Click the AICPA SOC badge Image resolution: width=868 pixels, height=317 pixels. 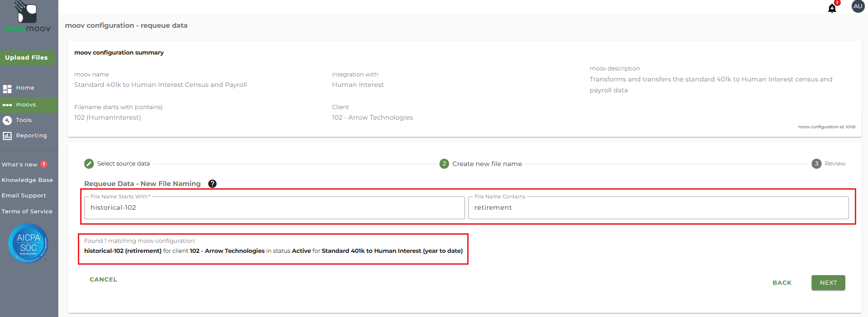pyautogui.click(x=28, y=243)
